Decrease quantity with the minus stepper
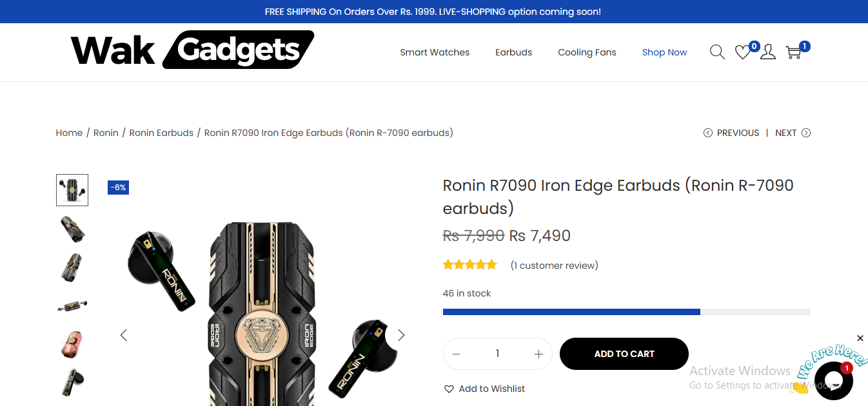 [x=456, y=353]
